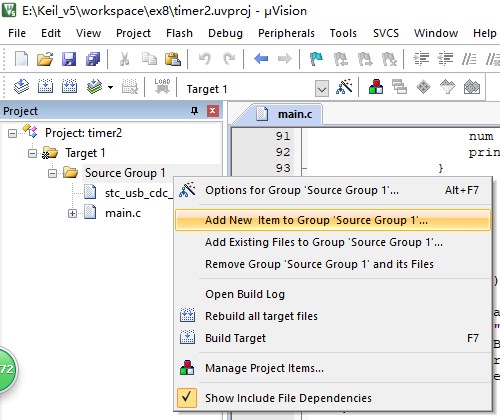This screenshot has width=500, height=420.
Task: Open a file using the folder icon
Action: 45,59
